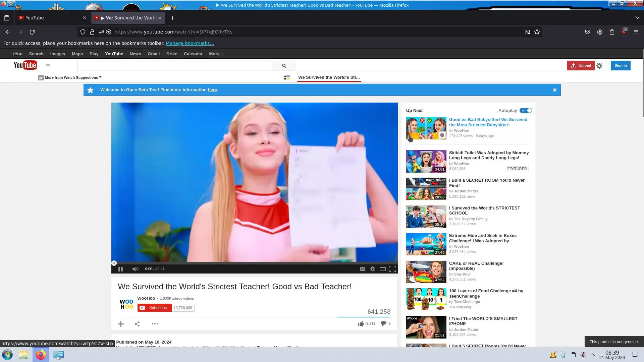
Task: Open video player settings gear
Action: pos(372,269)
